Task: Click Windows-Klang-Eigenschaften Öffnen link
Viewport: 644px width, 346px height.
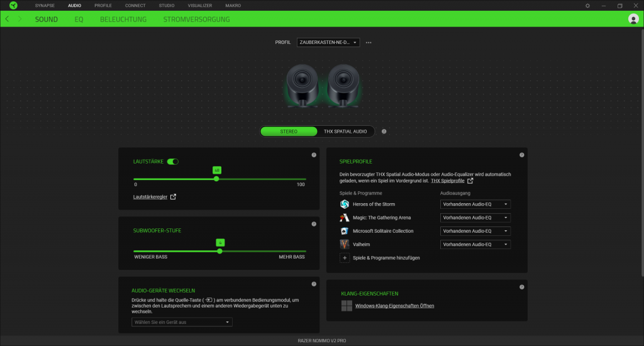Action: [x=395, y=306]
